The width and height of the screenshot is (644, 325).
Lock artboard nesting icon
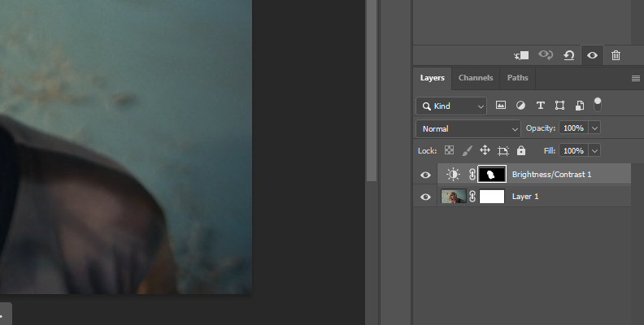click(503, 150)
